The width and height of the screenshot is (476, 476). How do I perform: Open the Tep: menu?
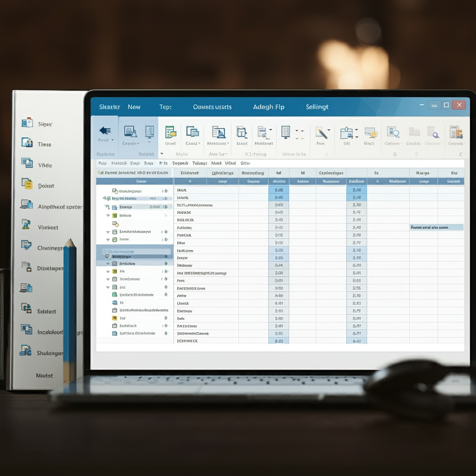(165, 107)
